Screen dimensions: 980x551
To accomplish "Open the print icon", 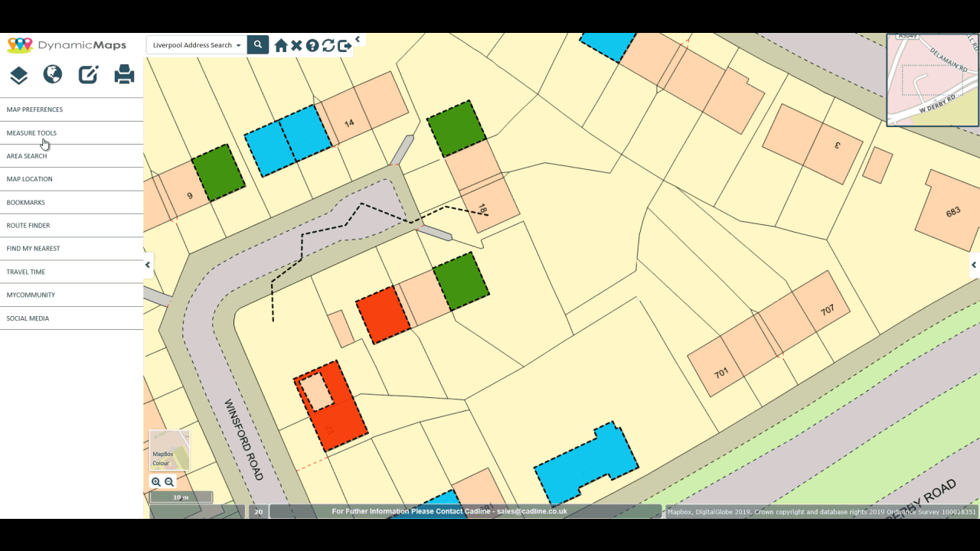I will click(124, 74).
